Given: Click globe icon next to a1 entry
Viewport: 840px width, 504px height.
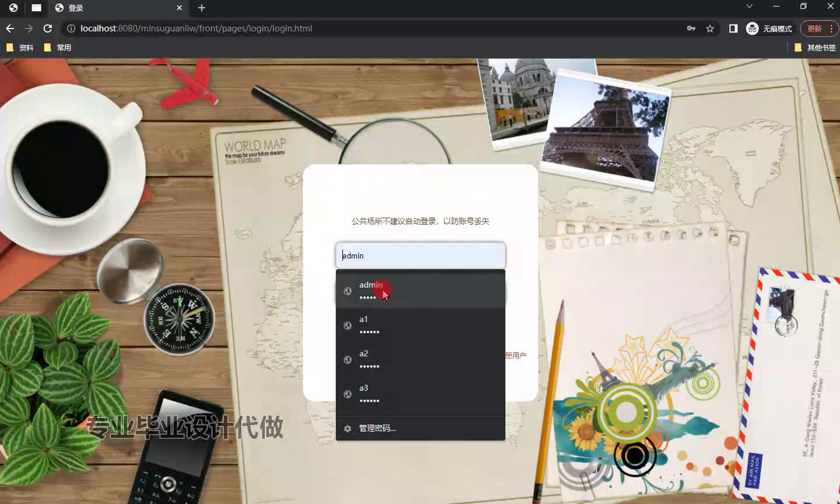Looking at the screenshot, I should pos(348,325).
